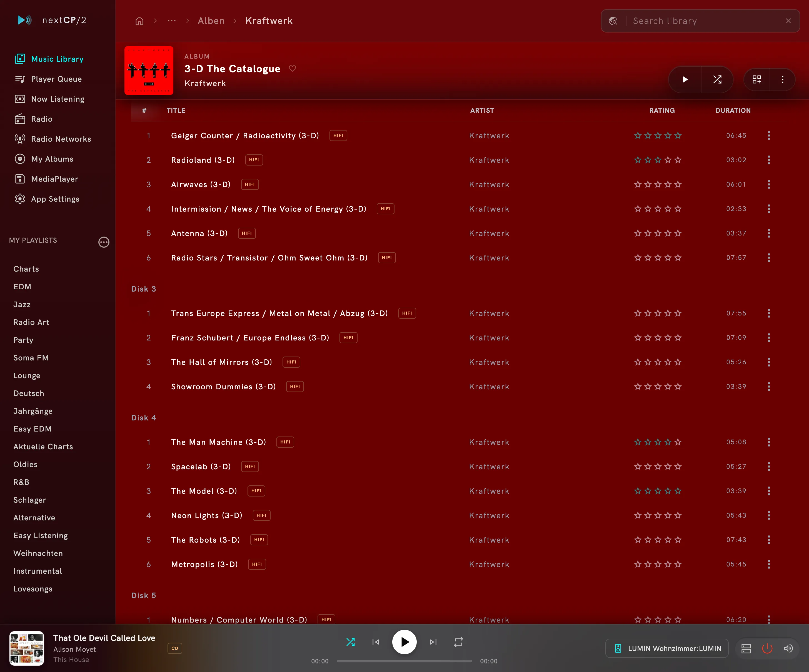Shuffle-play the album from the header

click(717, 79)
